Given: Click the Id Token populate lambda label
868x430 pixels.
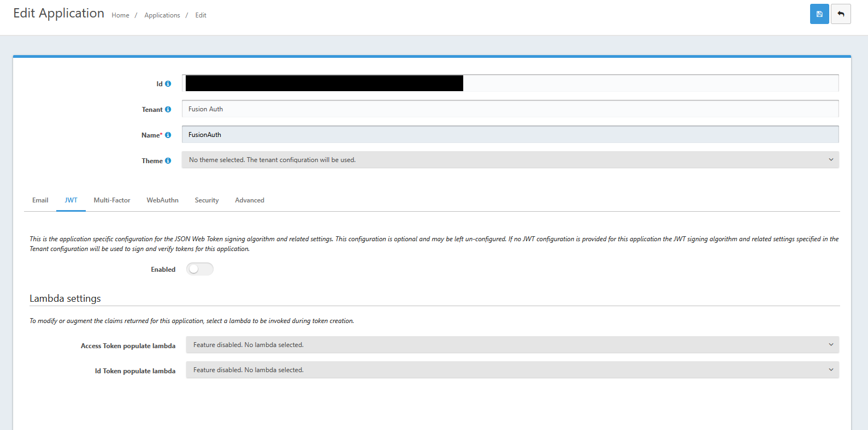Looking at the screenshot, I should [135, 371].
